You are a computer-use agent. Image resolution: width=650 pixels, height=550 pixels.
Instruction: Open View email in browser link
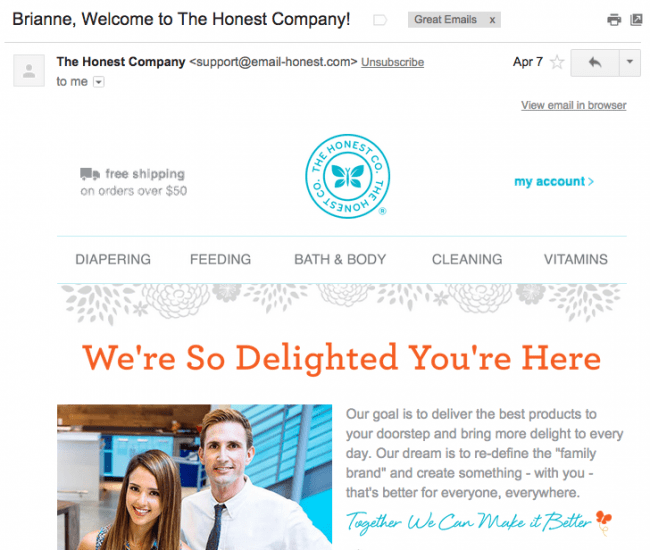tap(574, 105)
